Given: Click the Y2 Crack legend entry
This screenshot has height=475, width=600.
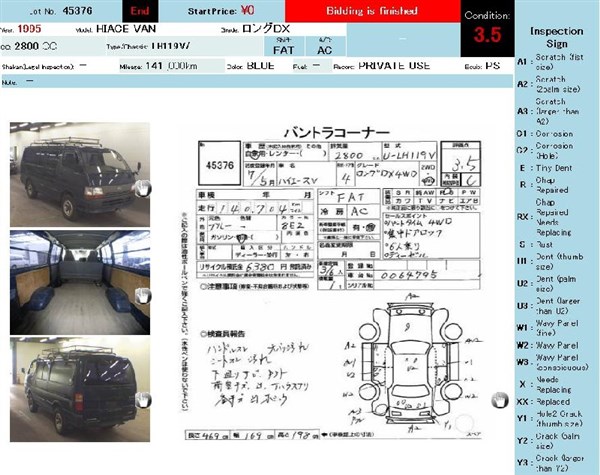Looking at the screenshot, I should [549, 441].
